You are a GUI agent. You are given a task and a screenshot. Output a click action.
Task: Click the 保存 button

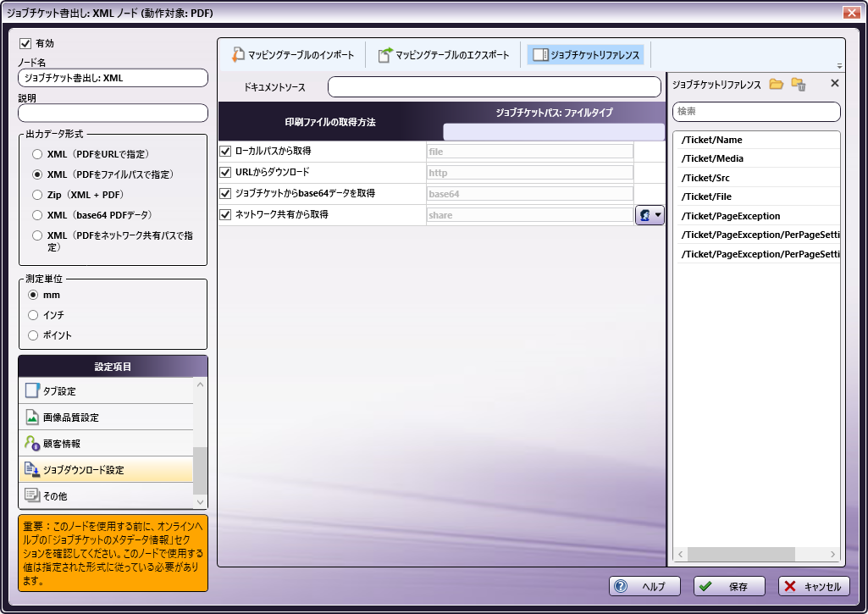coord(730,586)
